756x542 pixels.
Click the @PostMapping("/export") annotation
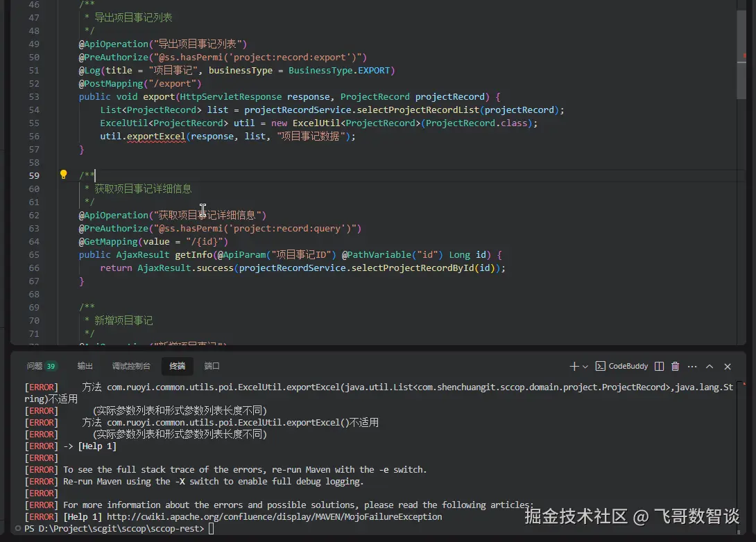140,83
